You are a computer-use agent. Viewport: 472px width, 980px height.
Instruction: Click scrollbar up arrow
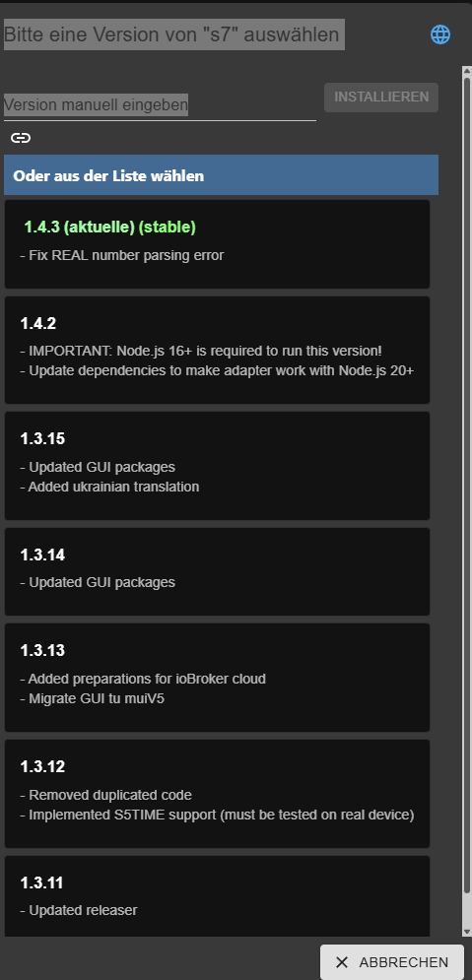[466, 71]
